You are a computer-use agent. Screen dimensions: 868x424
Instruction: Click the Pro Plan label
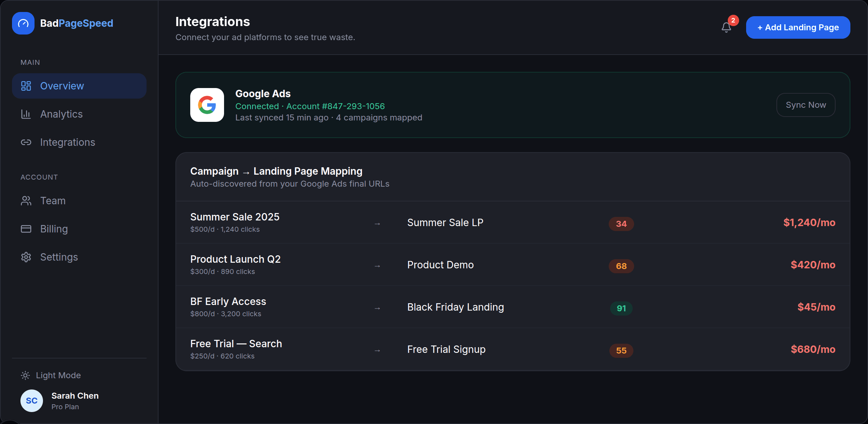click(x=65, y=407)
